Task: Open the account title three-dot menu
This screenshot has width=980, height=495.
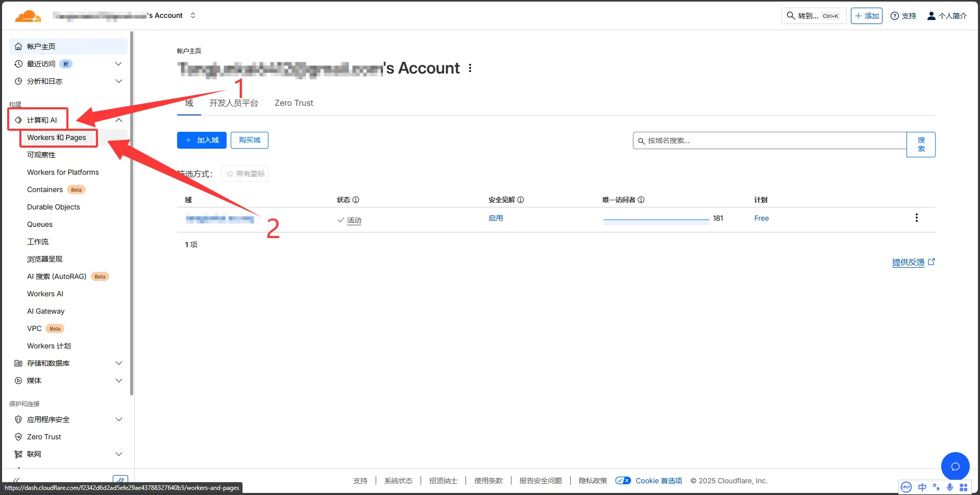Action: pos(470,68)
